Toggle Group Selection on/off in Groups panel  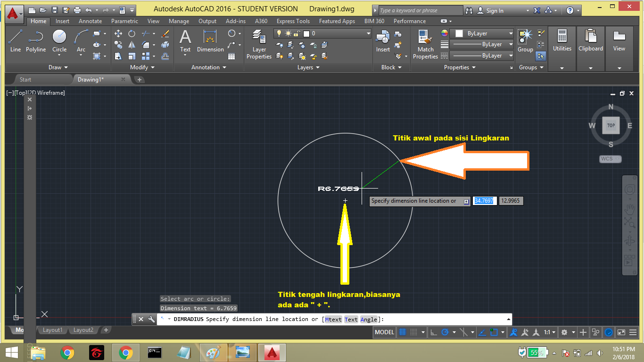[x=541, y=56]
